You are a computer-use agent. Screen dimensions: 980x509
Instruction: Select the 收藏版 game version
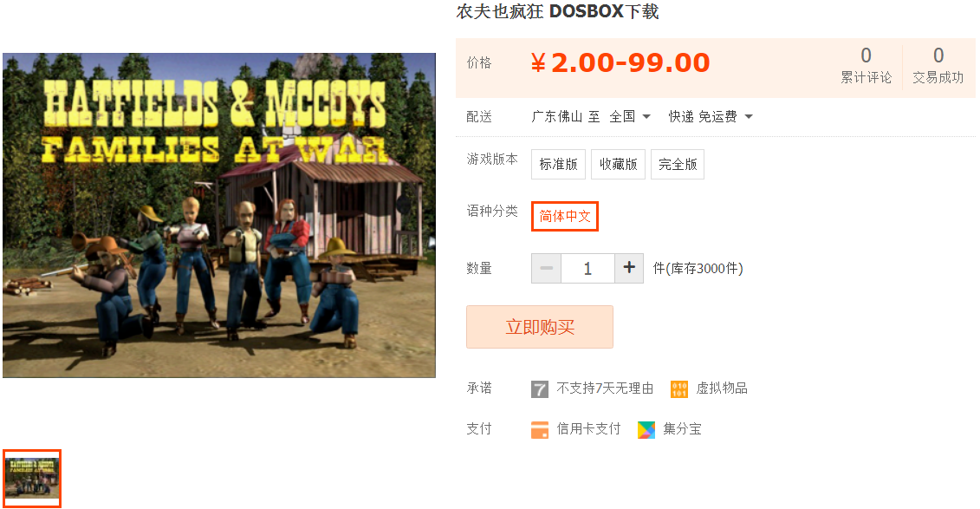click(618, 165)
